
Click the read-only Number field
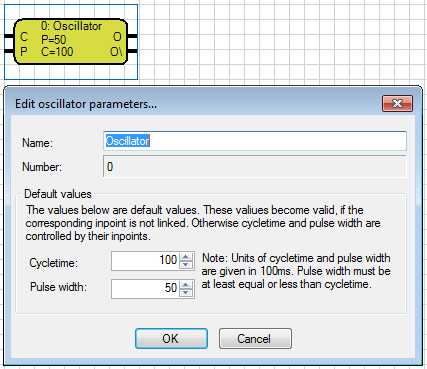coord(255,166)
